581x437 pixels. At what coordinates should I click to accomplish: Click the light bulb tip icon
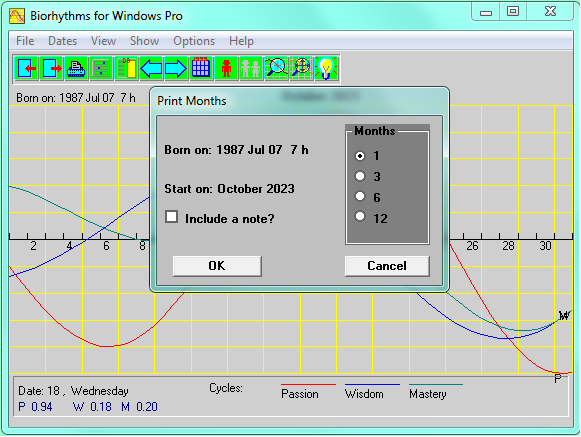coord(326,68)
